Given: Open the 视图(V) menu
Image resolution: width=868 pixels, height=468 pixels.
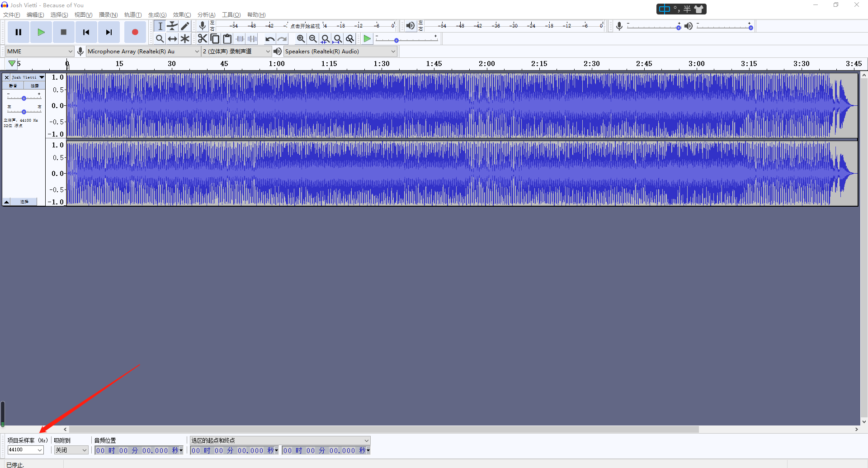Looking at the screenshot, I should 83,15.
